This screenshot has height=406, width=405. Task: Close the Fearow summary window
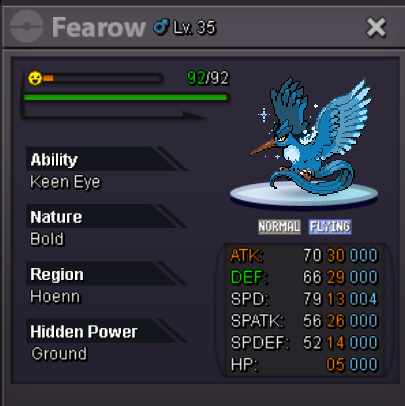(x=376, y=27)
